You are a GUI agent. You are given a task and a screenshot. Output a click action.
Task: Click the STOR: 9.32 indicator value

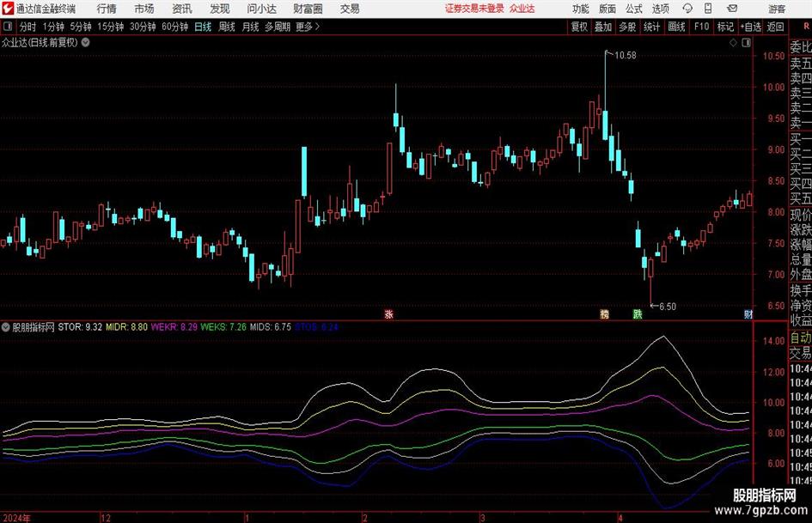coord(80,327)
